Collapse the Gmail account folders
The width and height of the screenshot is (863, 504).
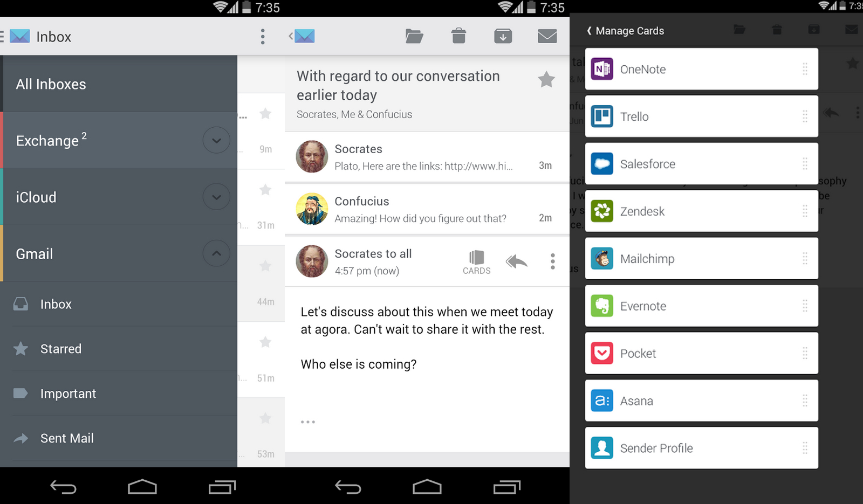click(x=216, y=253)
